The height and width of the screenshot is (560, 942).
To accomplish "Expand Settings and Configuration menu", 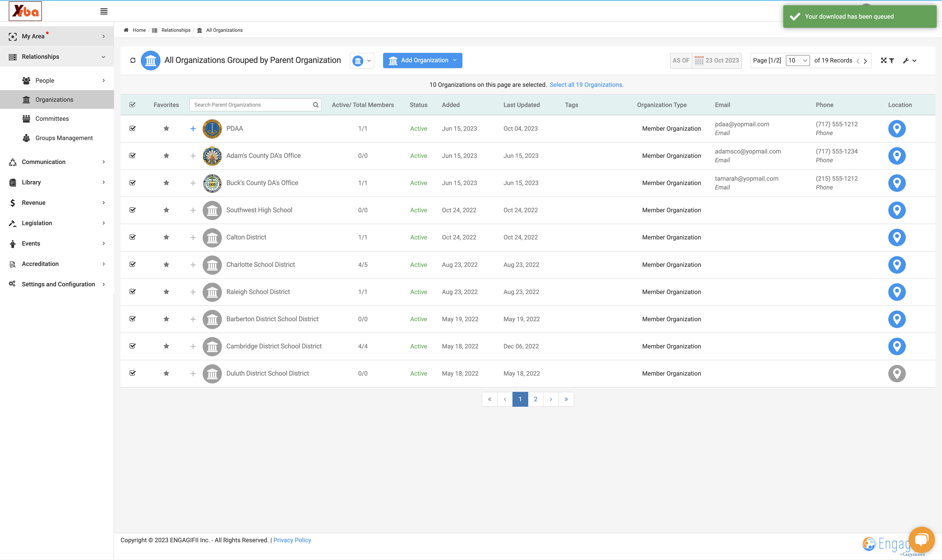I will [57, 284].
